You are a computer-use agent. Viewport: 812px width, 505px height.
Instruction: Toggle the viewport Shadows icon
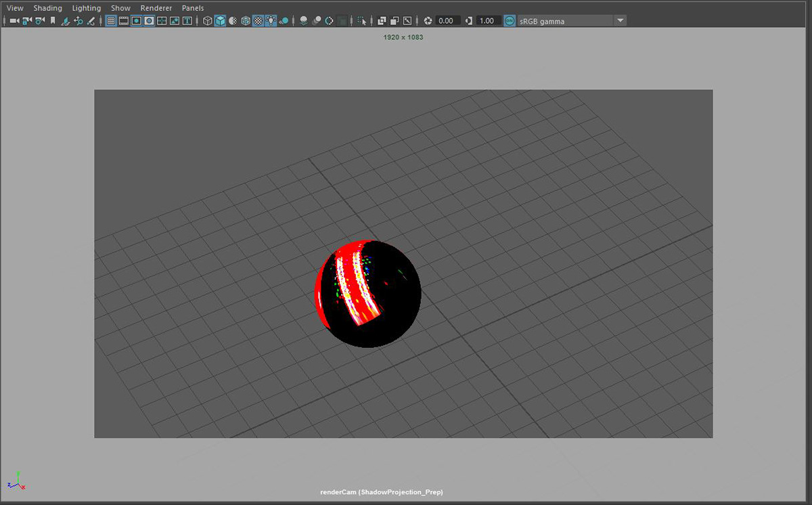pos(285,21)
